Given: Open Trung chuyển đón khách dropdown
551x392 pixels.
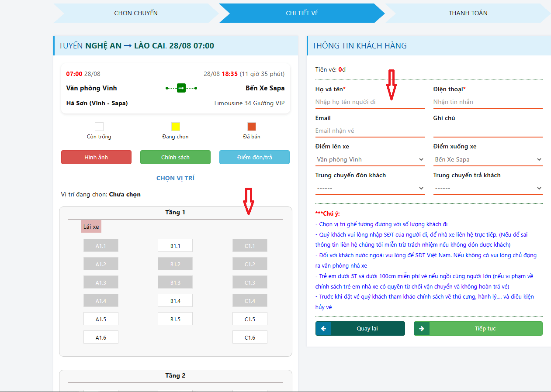Looking at the screenshot, I should 370,188.
